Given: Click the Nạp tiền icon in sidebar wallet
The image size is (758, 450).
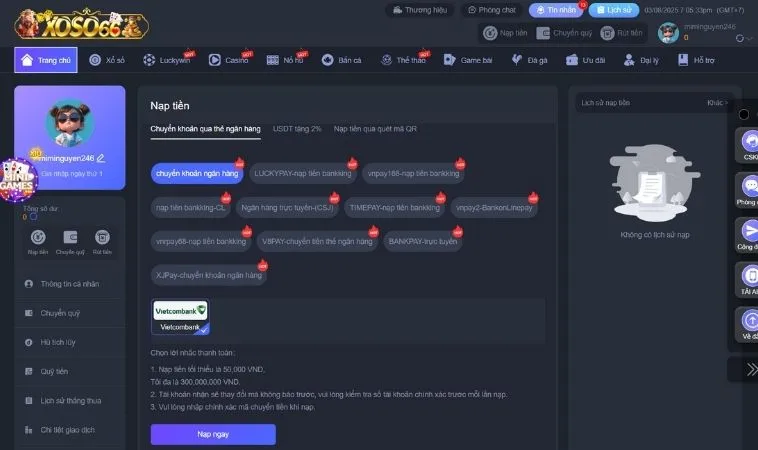Looking at the screenshot, I should (37, 238).
